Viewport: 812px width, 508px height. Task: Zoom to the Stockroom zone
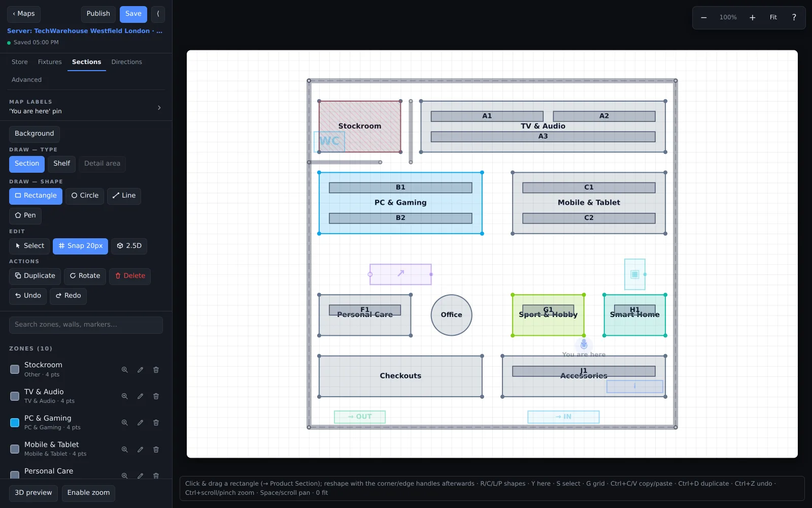(124, 370)
